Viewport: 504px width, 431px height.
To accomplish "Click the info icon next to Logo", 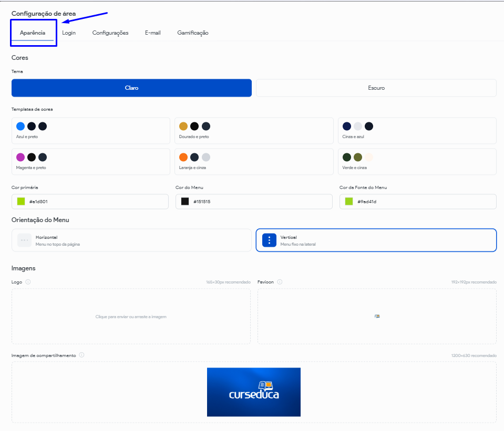I will pos(28,282).
